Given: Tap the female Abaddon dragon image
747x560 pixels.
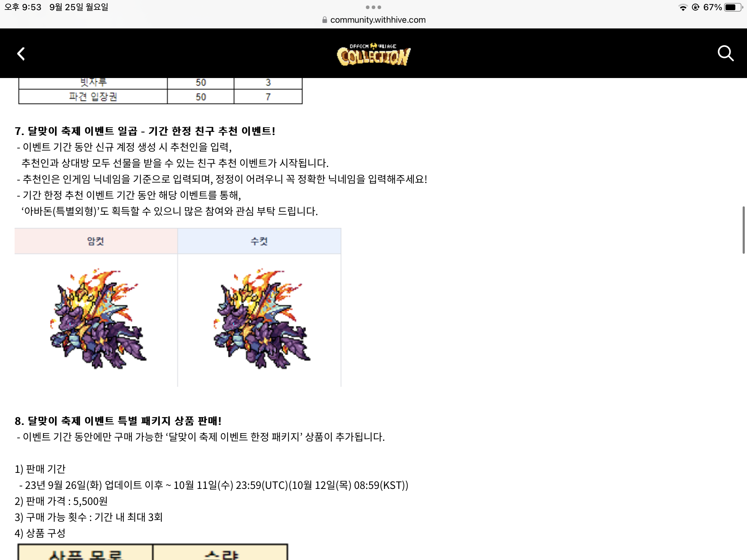Looking at the screenshot, I should (98, 319).
